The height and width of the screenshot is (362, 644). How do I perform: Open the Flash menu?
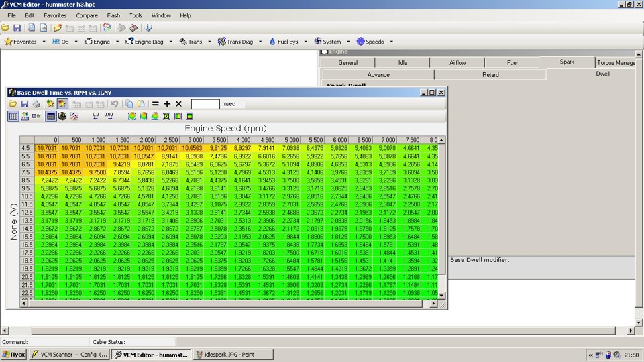point(113,15)
